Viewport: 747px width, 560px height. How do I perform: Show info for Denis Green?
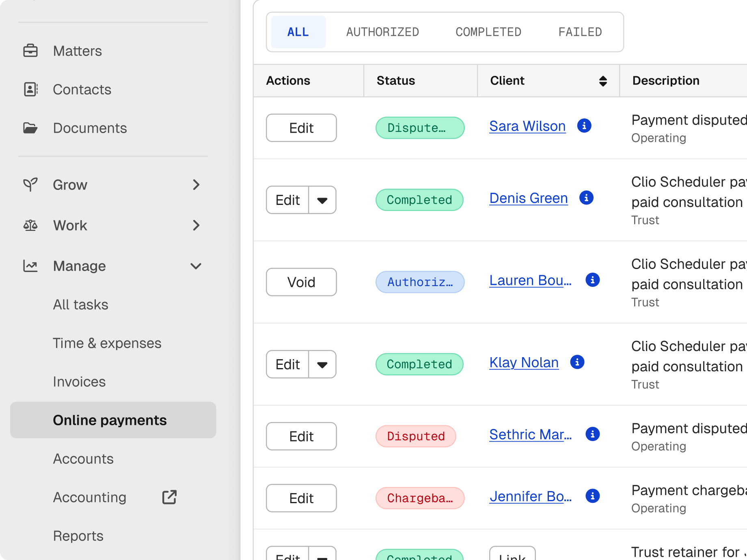point(586,198)
